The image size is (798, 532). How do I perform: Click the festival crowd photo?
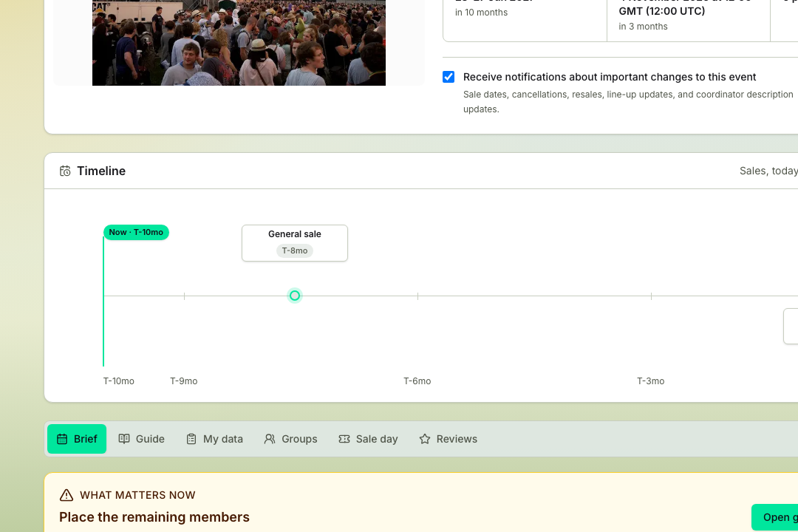pos(239,43)
